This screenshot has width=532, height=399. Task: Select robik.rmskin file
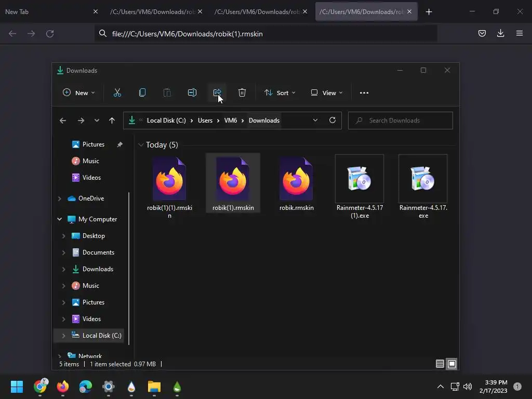pyautogui.click(x=297, y=183)
